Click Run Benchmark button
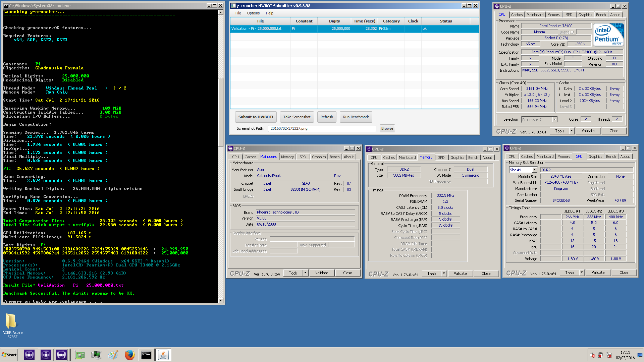Image resolution: width=644 pixels, height=362 pixels. point(356,117)
